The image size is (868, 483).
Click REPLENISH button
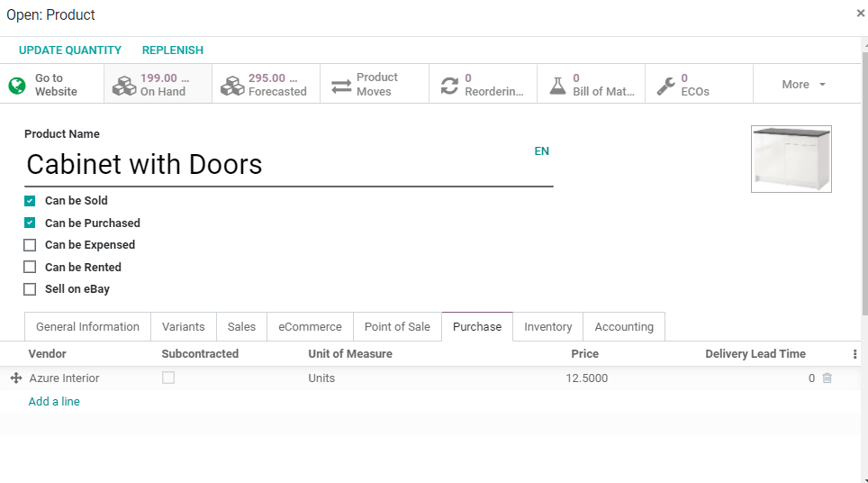[x=173, y=50]
